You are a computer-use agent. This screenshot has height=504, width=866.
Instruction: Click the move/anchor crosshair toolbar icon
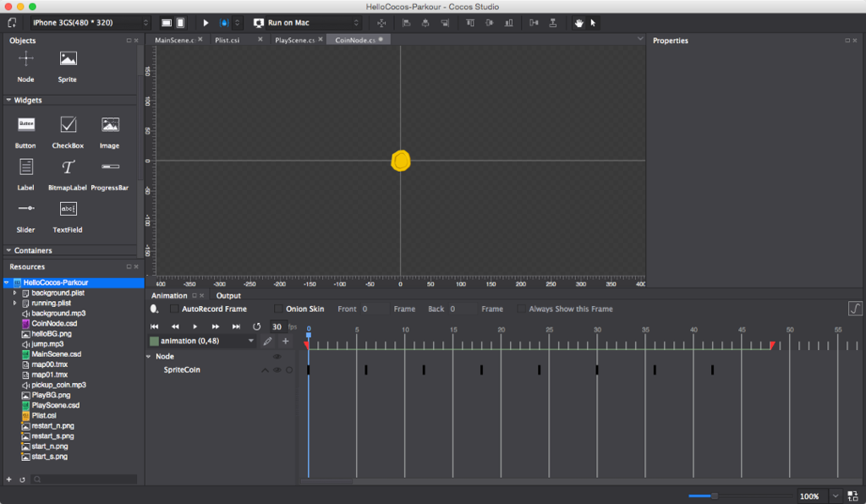pyautogui.click(x=381, y=23)
